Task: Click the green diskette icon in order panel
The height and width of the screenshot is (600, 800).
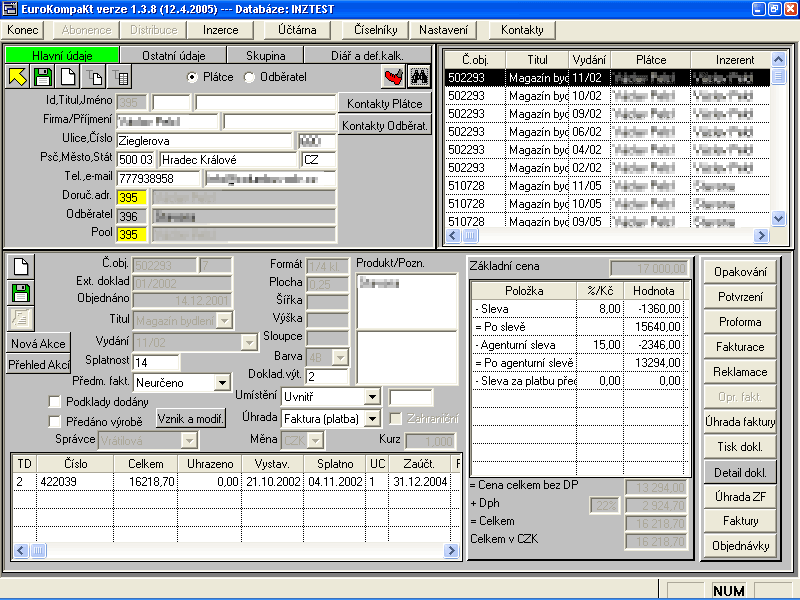Action: 20,292
